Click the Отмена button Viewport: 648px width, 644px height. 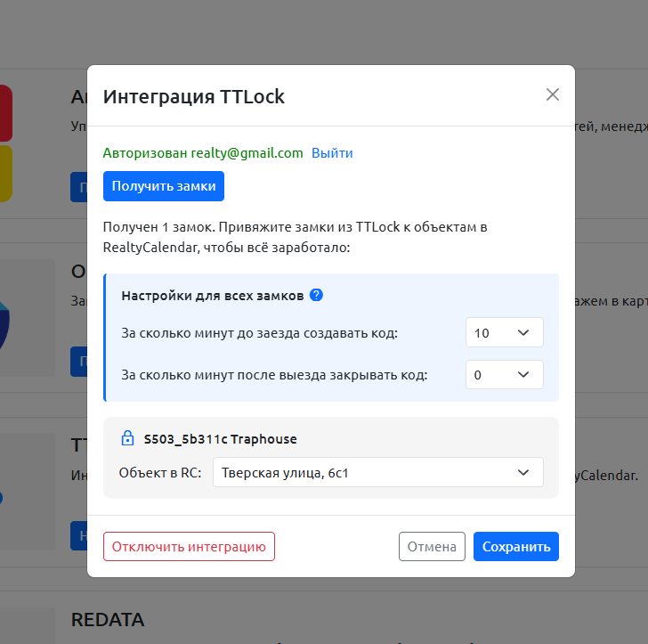[x=432, y=546]
